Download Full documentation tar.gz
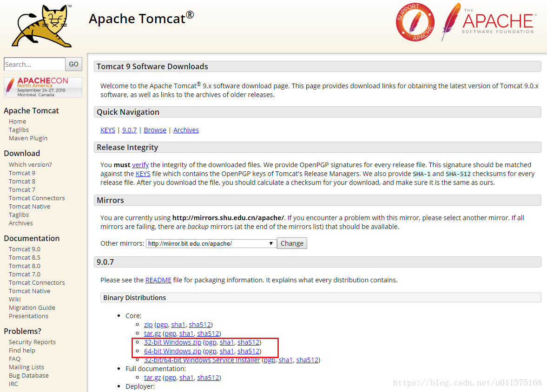 click(152, 378)
